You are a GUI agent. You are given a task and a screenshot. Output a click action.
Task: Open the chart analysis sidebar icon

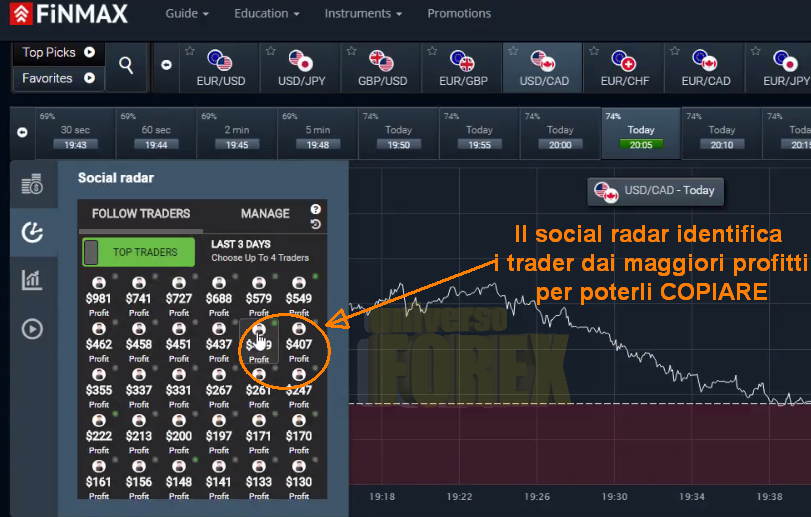pos(32,280)
